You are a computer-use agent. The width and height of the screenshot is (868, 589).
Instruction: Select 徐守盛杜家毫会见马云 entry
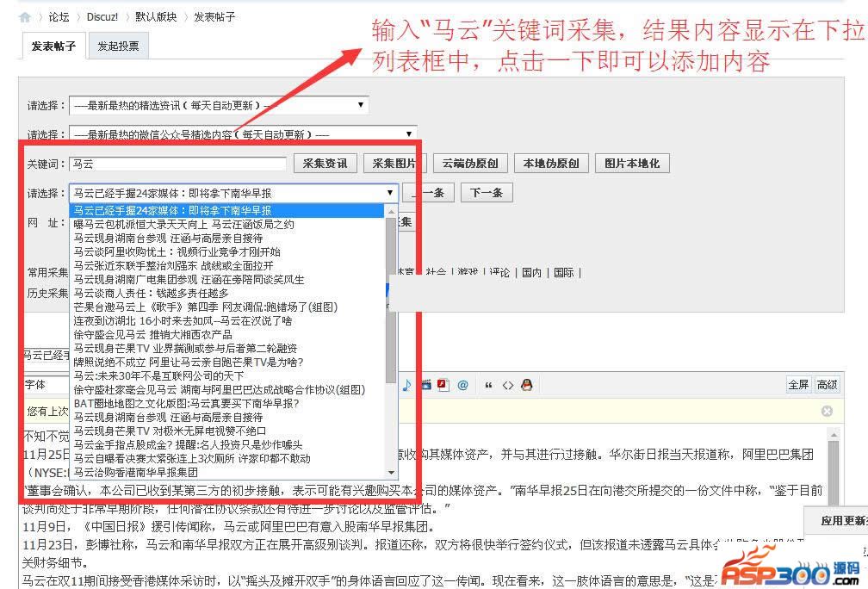click(227, 390)
